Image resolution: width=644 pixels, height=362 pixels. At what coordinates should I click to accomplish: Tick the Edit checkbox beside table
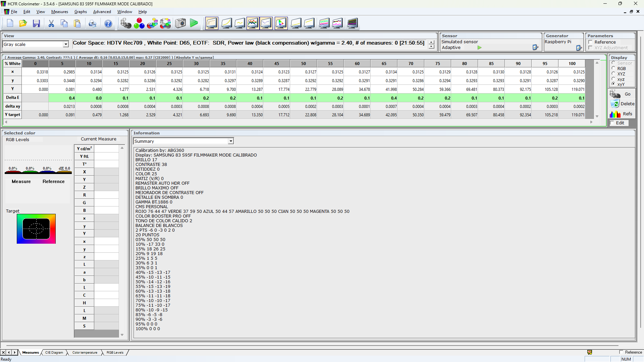[612, 123]
